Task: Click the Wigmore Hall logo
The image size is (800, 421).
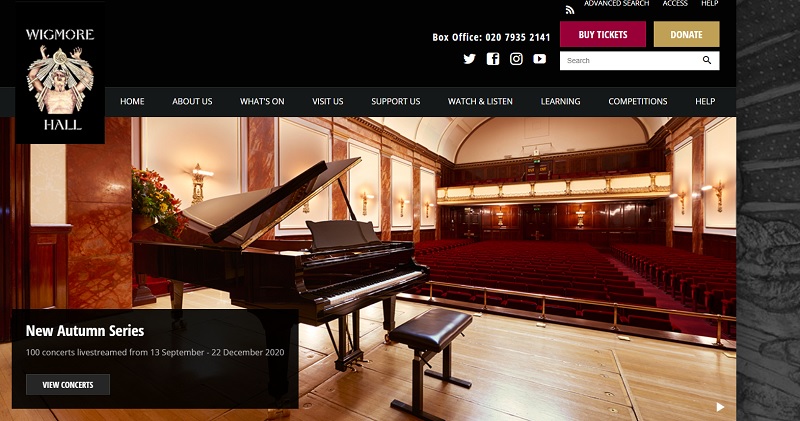Action: coord(60,79)
